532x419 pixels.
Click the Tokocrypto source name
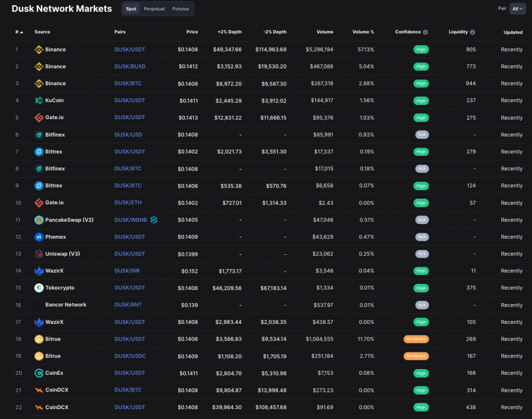click(x=60, y=288)
